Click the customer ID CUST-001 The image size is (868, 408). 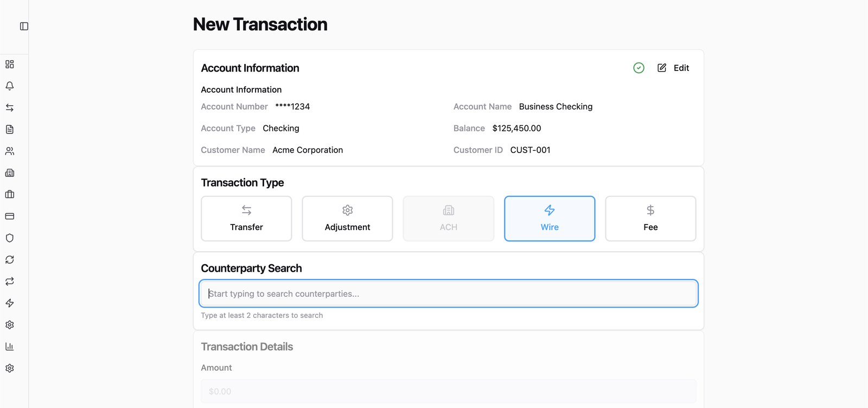pyautogui.click(x=530, y=150)
